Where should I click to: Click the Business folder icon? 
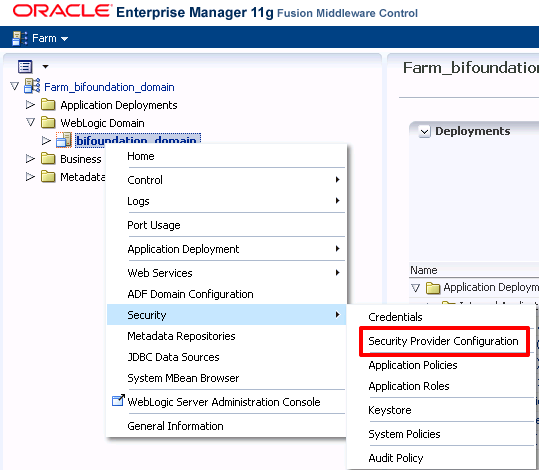point(48,159)
